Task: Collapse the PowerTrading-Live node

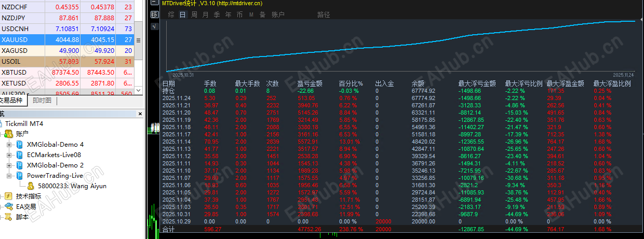Action: pyautogui.click(x=9, y=175)
